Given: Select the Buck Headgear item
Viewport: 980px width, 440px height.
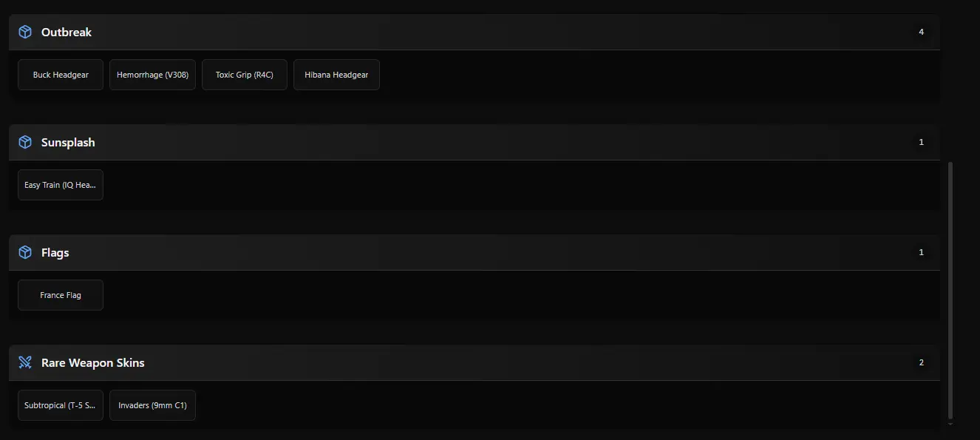Looking at the screenshot, I should [61, 75].
